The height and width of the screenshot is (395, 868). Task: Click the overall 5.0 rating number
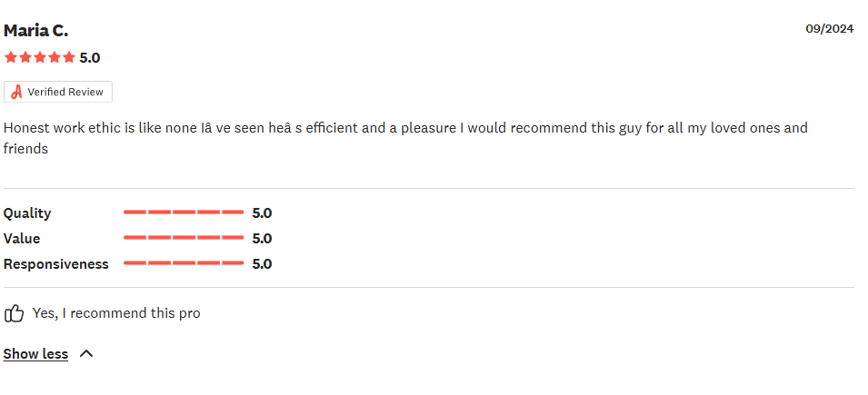[x=90, y=58]
